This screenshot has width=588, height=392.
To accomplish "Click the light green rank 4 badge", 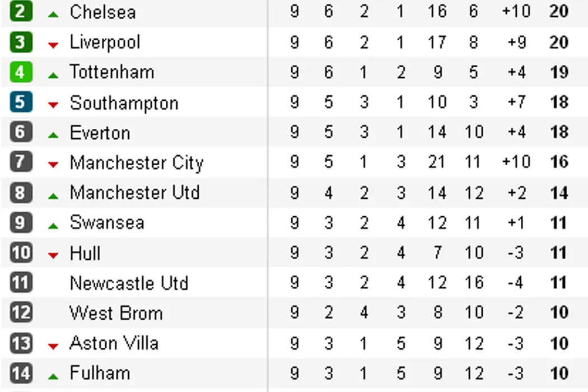I will click(x=21, y=72).
